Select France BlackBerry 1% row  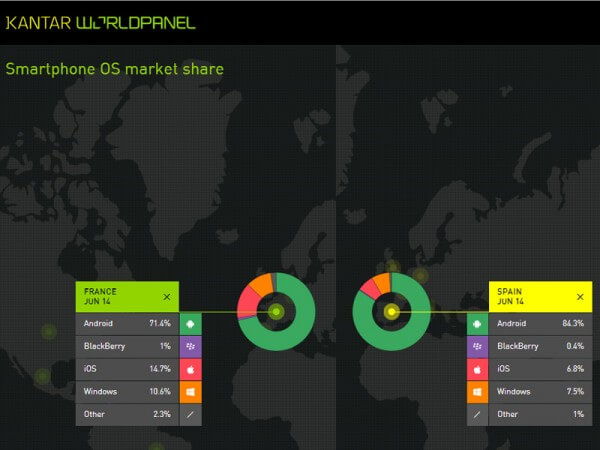[127, 347]
